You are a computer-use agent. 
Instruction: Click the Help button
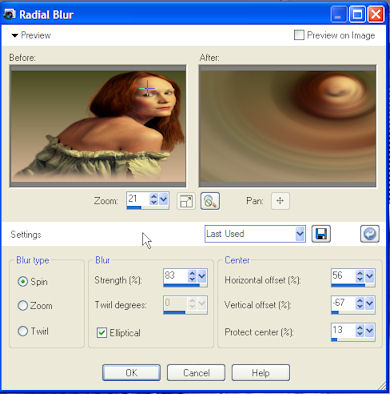pyautogui.click(x=261, y=372)
